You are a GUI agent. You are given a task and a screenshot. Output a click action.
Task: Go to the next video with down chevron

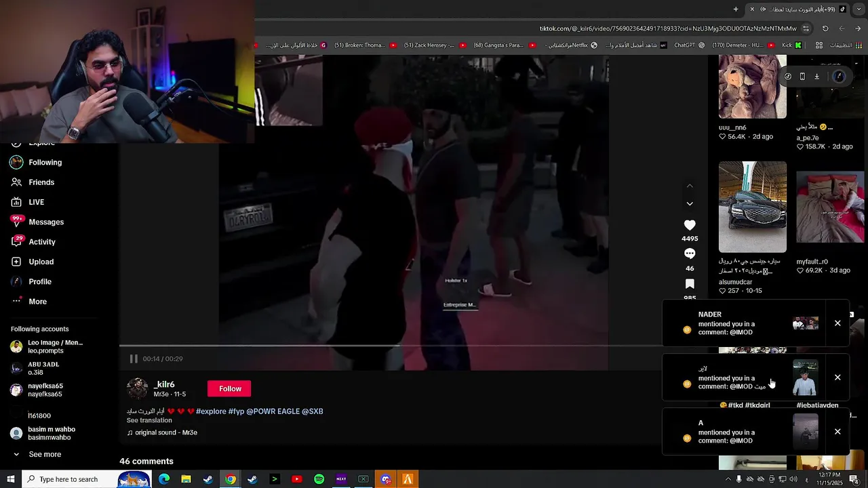[690, 203]
